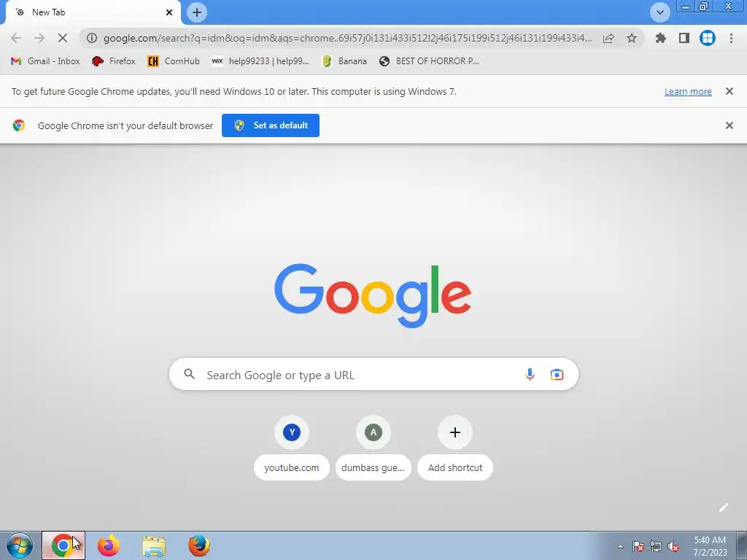Screen dimensions: 747x560
Task: Open the muted volume tray icon
Action: pyautogui.click(x=673, y=546)
